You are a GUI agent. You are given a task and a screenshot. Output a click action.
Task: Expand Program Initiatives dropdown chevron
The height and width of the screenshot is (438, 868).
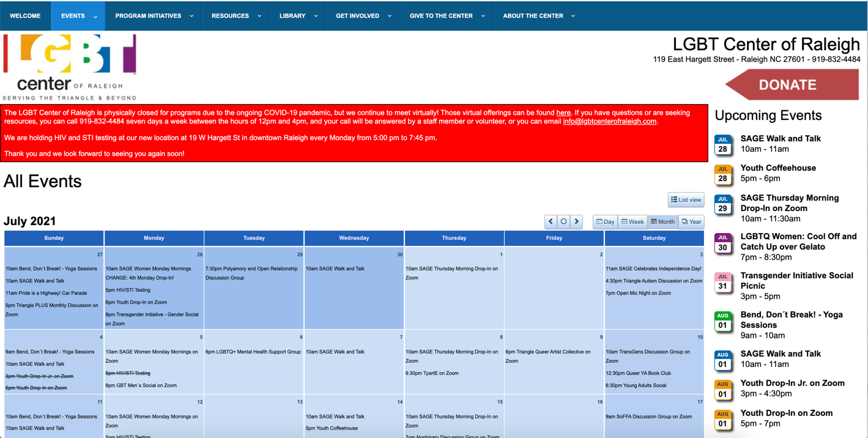(191, 17)
